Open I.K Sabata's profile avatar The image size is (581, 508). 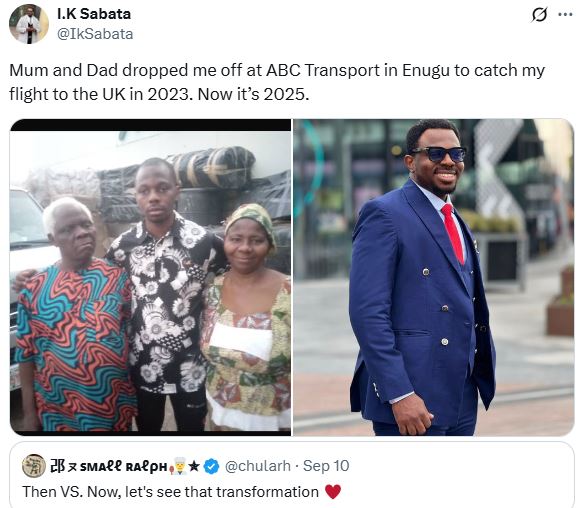click(29, 24)
